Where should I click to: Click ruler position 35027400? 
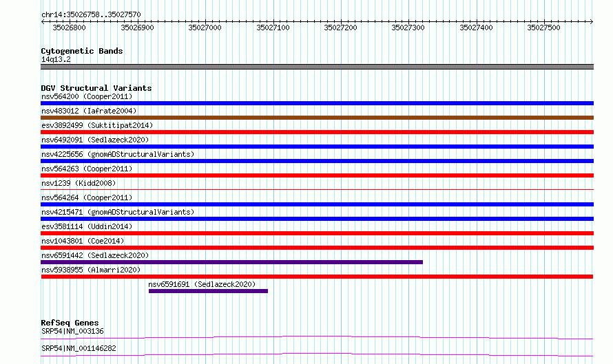tap(476, 28)
